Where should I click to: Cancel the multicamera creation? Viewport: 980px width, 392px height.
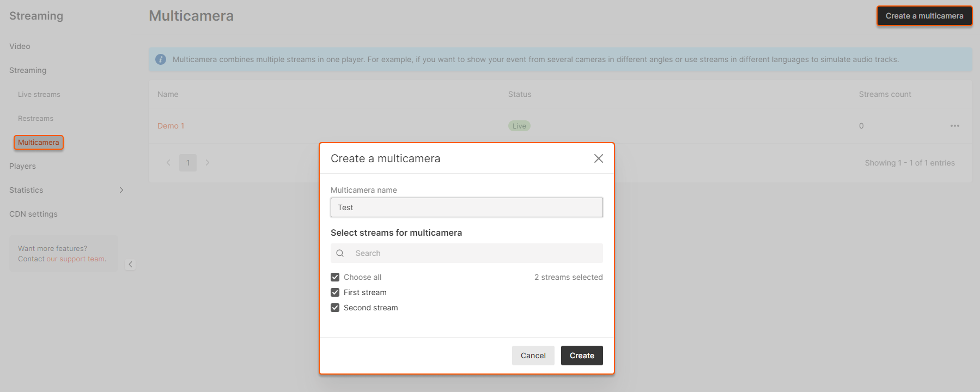pos(533,356)
